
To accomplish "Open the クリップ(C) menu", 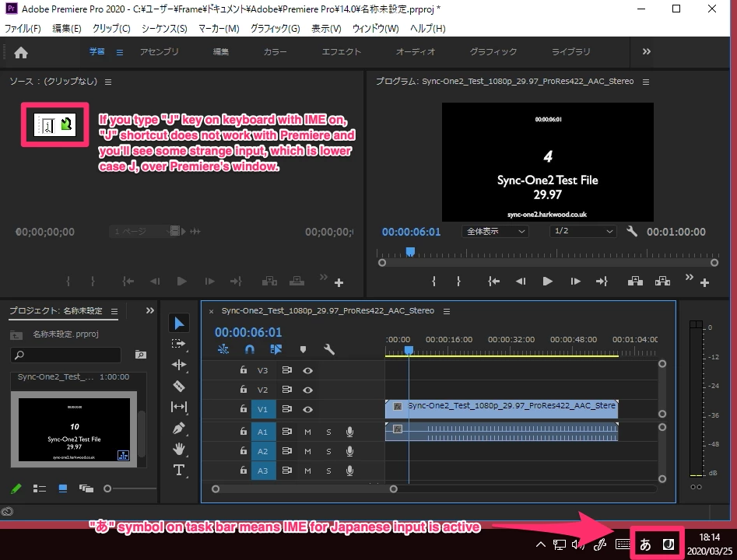I will coord(111,29).
